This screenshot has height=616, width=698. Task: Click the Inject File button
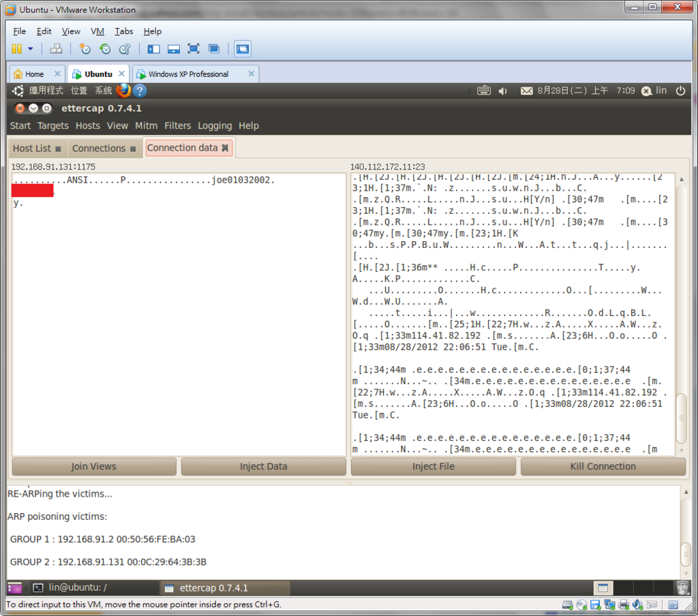433,467
